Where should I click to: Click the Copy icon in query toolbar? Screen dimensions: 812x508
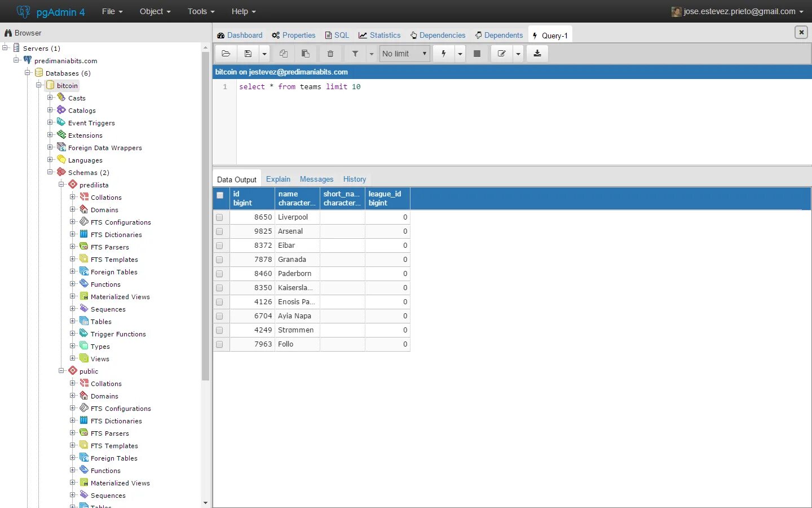tap(284, 54)
